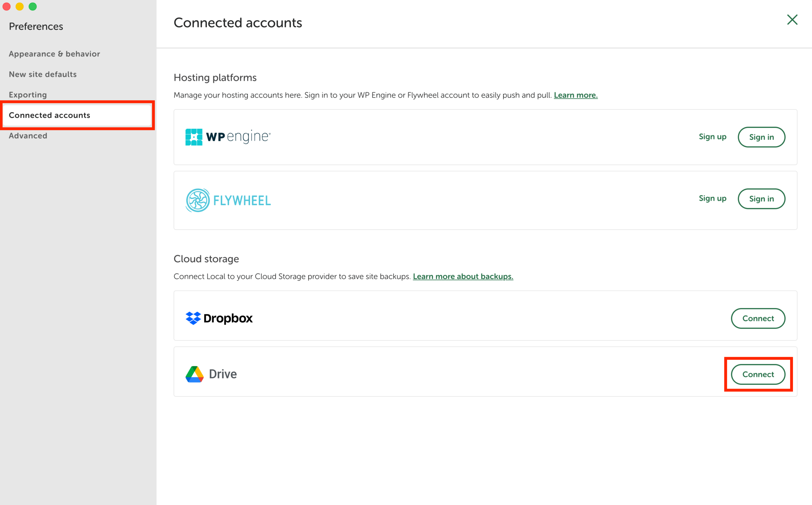Screen dimensions: 812x505
Task: Connect Dropbox account
Action: coord(758,318)
